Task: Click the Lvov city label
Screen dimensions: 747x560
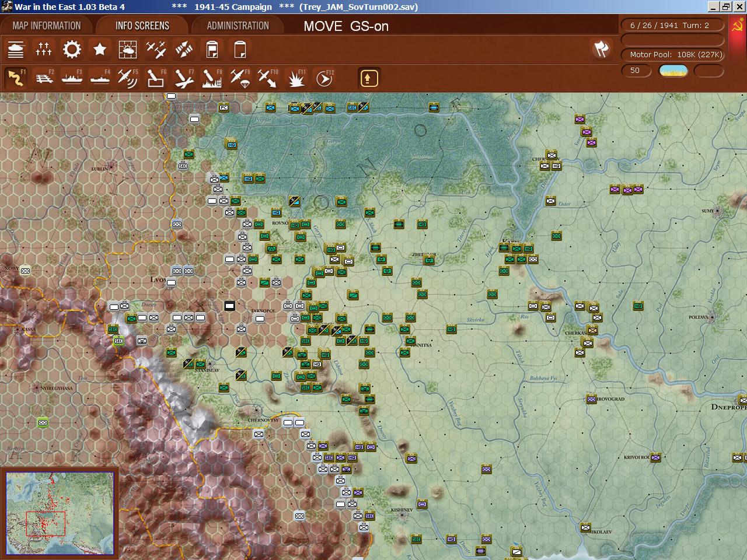Action: (x=158, y=279)
